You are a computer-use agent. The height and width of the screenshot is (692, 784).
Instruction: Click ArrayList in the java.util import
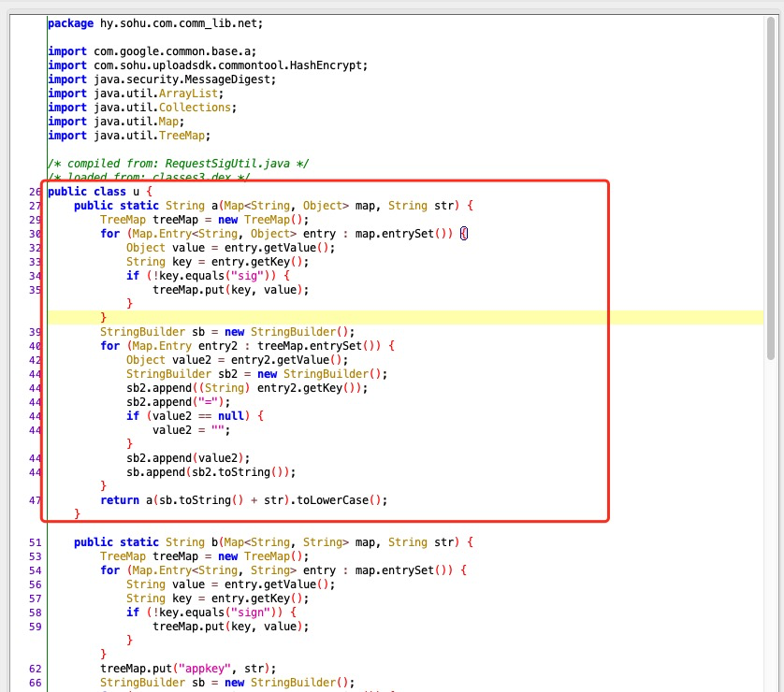click(x=188, y=94)
